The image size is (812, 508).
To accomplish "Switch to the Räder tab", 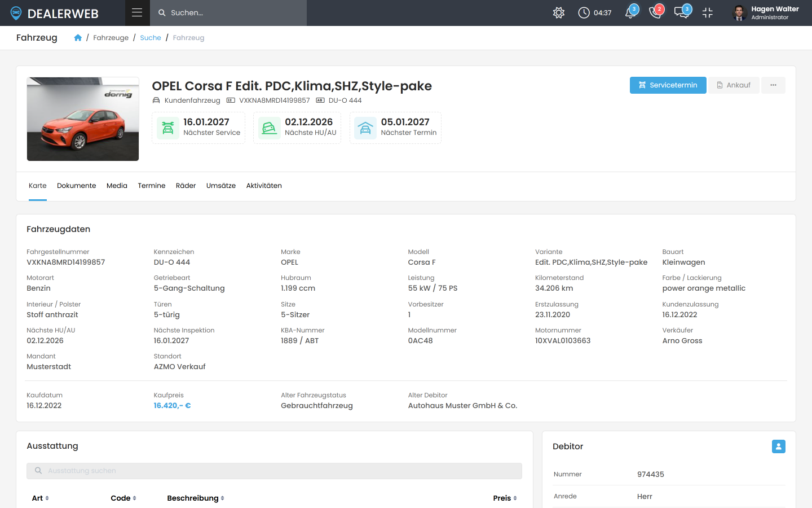I will [x=186, y=186].
